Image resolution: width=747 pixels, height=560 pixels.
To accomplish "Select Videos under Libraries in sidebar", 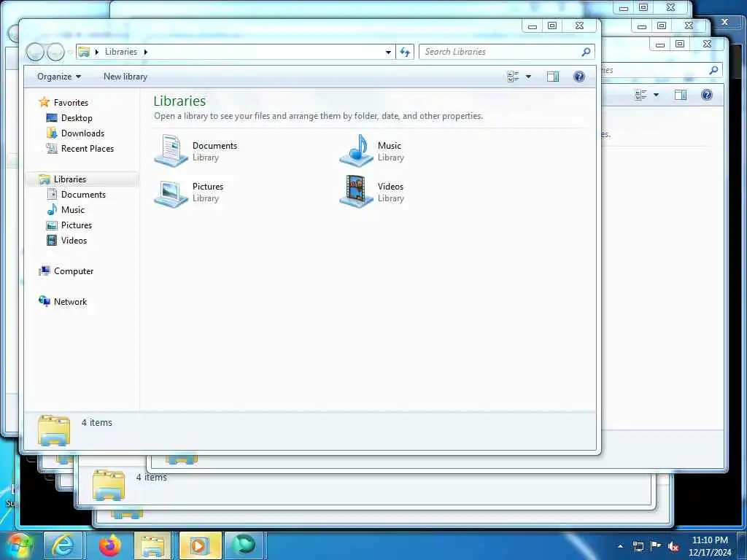I will coord(74,240).
